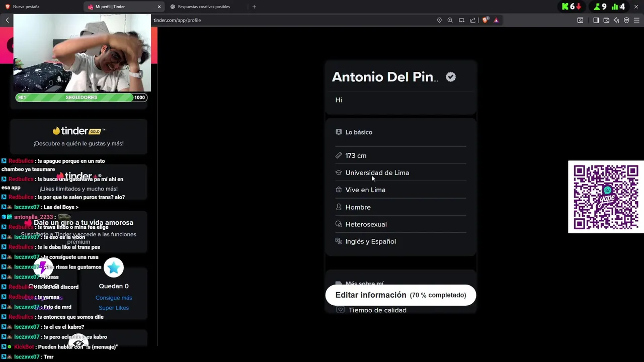Click the cast/install screen icon in address bar
The height and width of the screenshot is (362, 644).
[x=461, y=20]
